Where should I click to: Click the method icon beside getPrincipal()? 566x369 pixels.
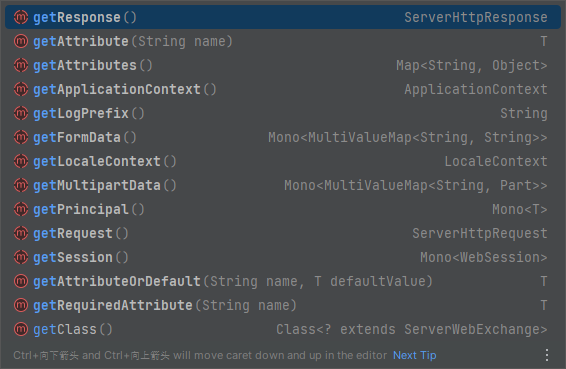pos(21,209)
